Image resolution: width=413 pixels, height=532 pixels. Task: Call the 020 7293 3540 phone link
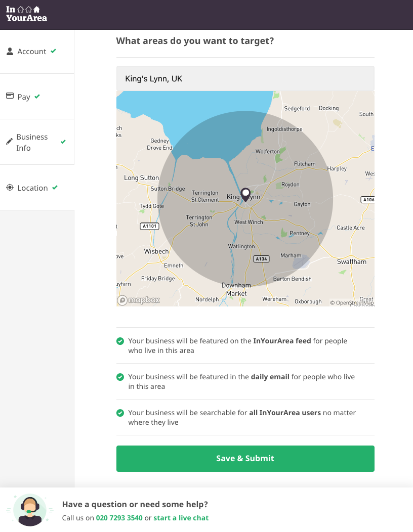[119, 518]
